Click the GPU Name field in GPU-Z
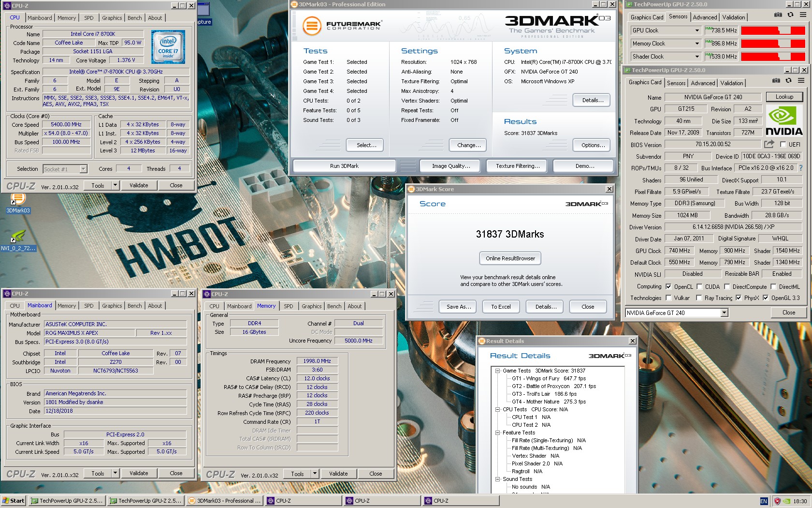The image size is (812, 508). (x=713, y=97)
